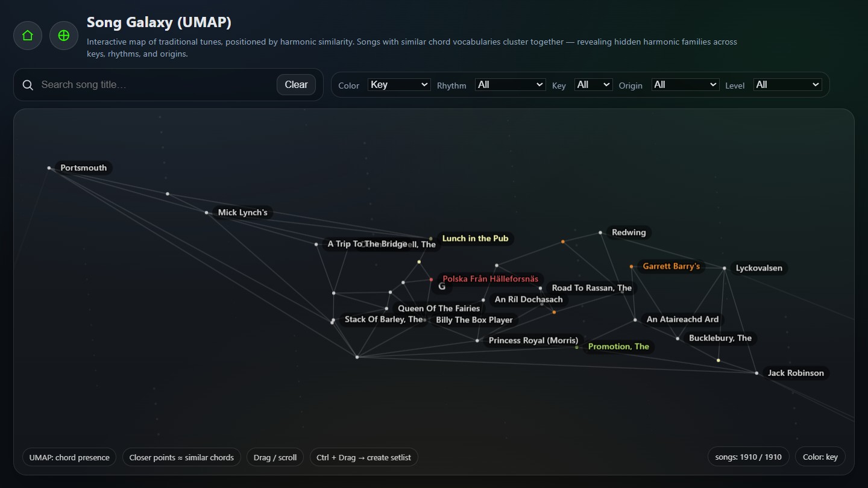This screenshot has height=488, width=868.
Task: Expand the Rhythm filter dropdown
Action: (x=510, y=84)
